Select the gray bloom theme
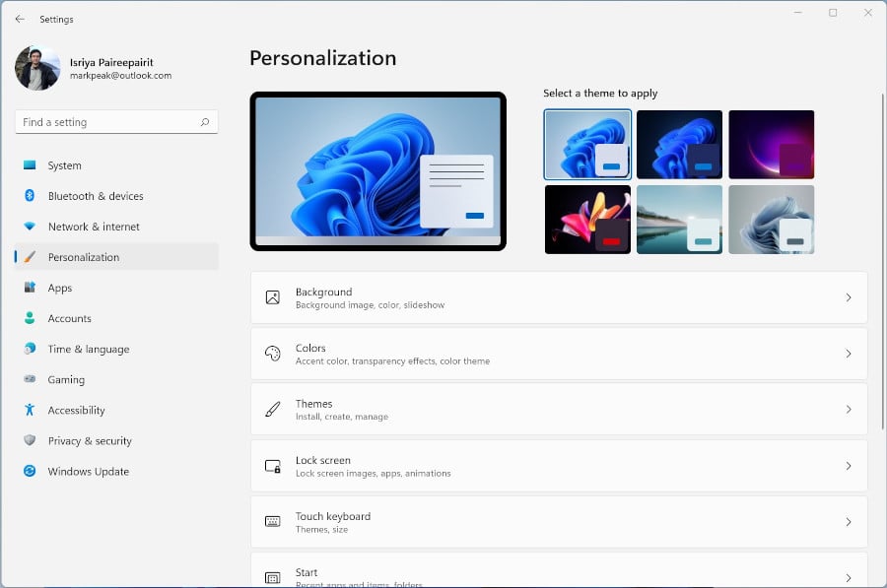This screenshot has width=887, height=588. (772, 220)
